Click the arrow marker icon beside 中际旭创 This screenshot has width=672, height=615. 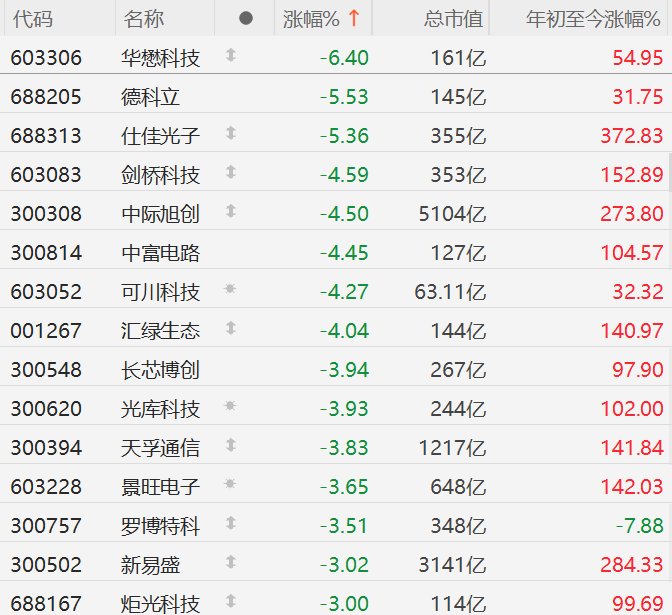[231, 211]
